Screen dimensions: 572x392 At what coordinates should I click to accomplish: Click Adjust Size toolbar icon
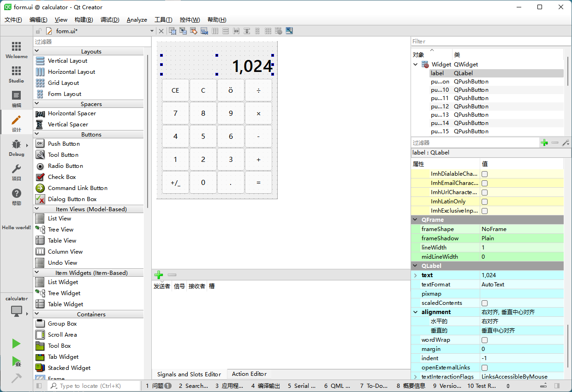coord(289,31)
